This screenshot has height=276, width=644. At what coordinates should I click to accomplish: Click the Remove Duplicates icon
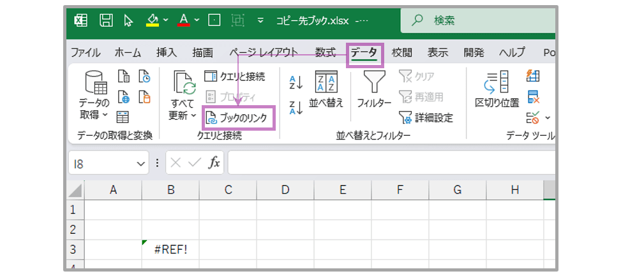533,97
